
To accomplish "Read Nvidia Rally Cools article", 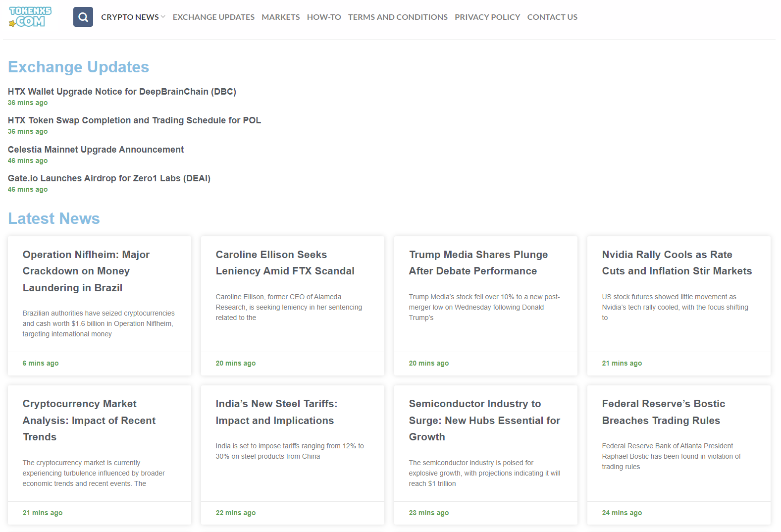I will pos(677,263).
